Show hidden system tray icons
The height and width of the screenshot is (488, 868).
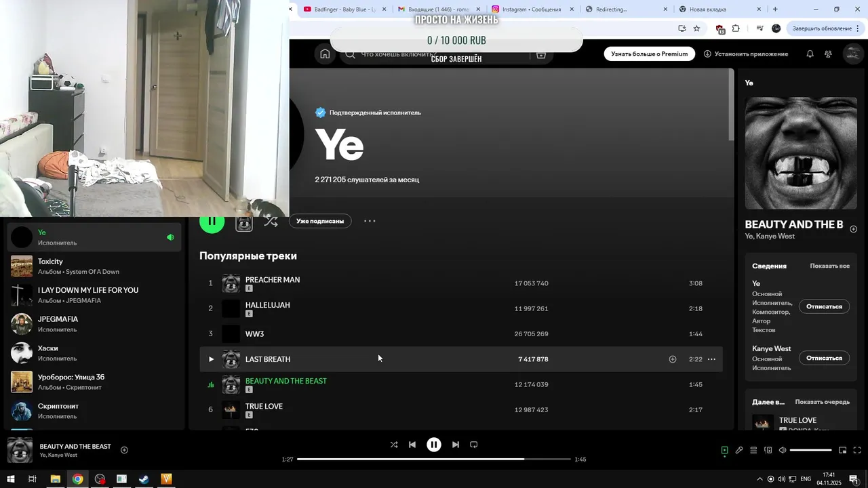pyautogui.click(x=759, y=479)
